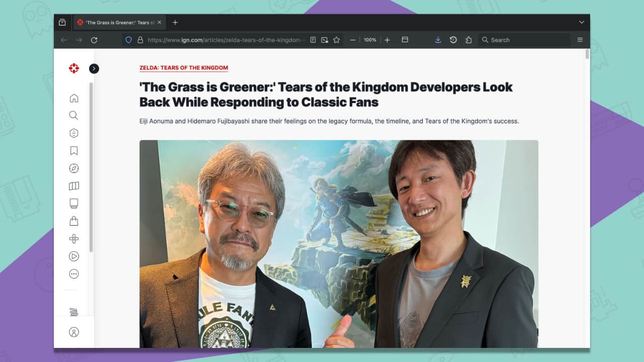Select the Home icon in IGN sidebar
The height and width of the screenshot is (362, 644).
[74, 98]
